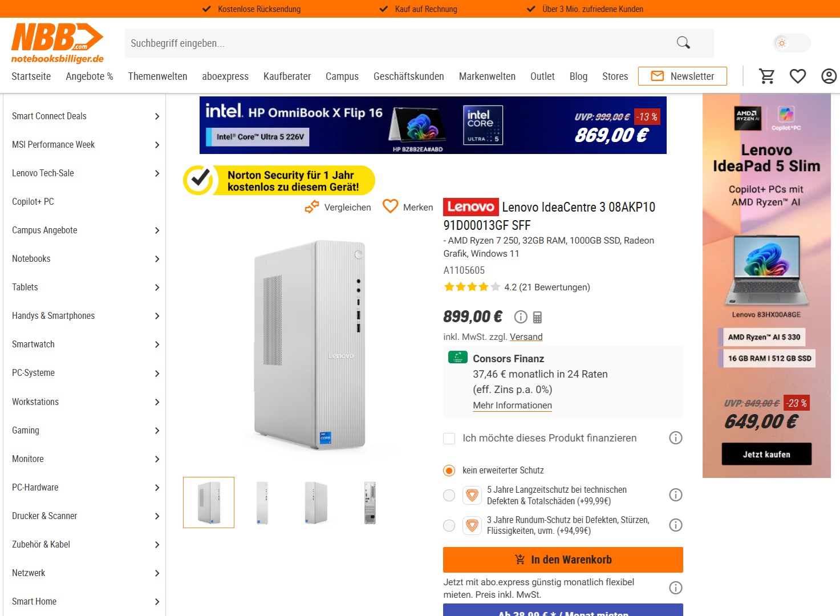
Task: Open Angebote % menu item
Action: tap(90, 76)
